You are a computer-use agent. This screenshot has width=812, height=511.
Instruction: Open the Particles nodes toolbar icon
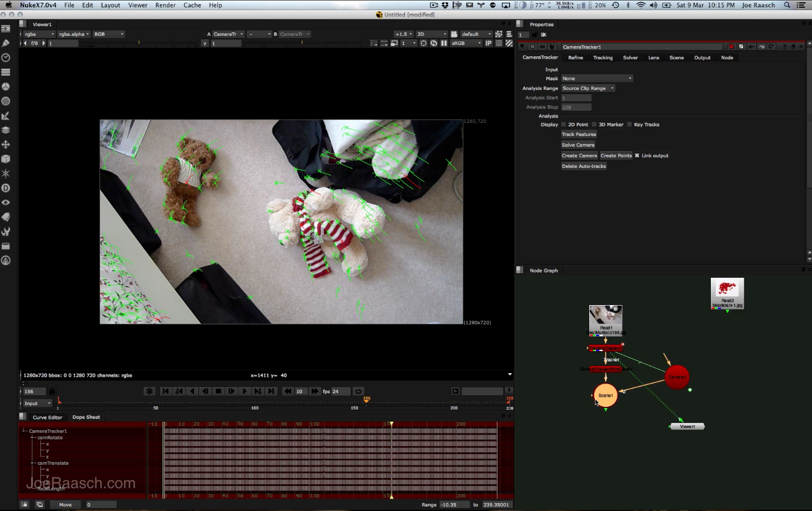(x=6, y=174)
